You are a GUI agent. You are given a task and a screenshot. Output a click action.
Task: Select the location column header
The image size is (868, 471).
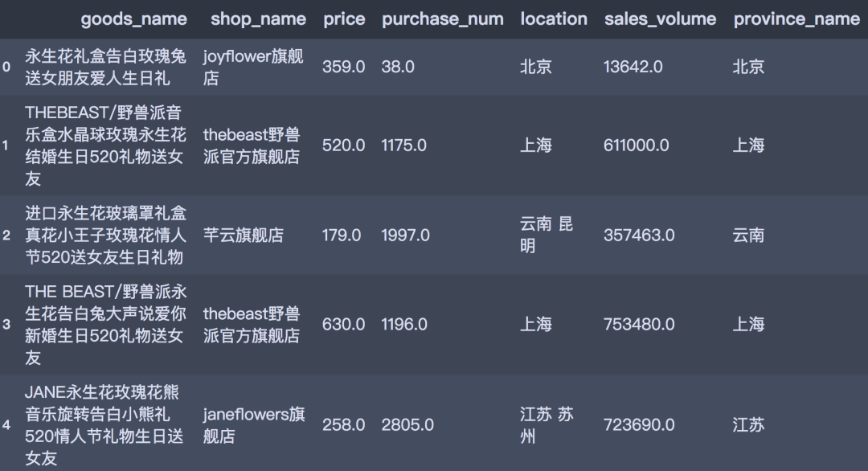554,19
